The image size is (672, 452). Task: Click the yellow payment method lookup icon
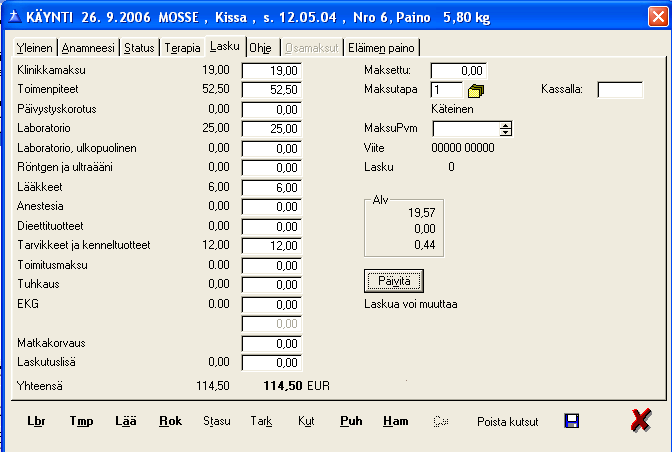476,90
